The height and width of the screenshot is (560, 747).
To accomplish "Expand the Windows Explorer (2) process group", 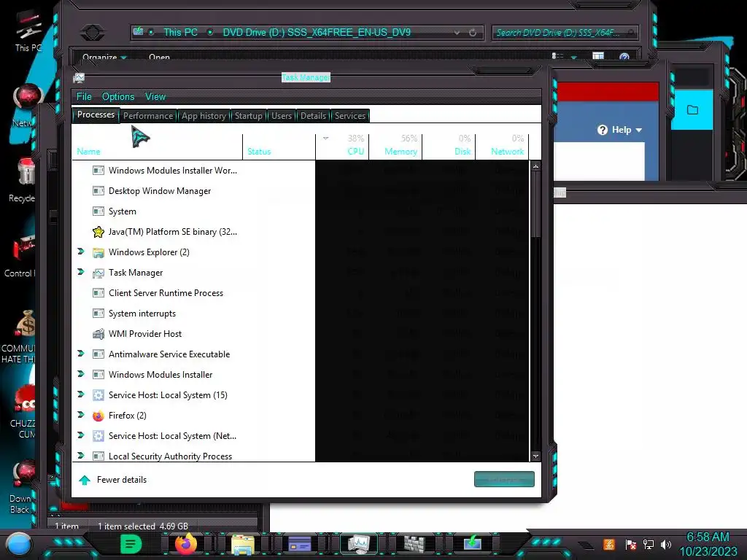I will 81,252.
